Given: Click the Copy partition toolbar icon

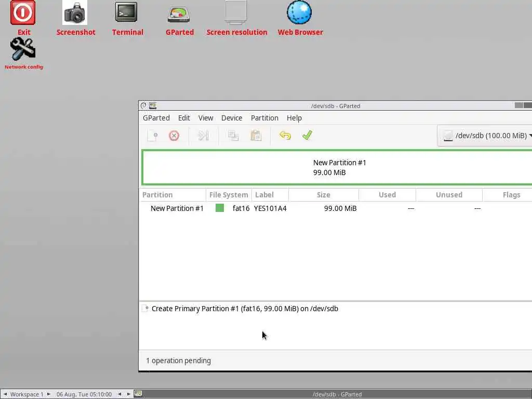Looking at the screenshot, I should tap(233, 136).
